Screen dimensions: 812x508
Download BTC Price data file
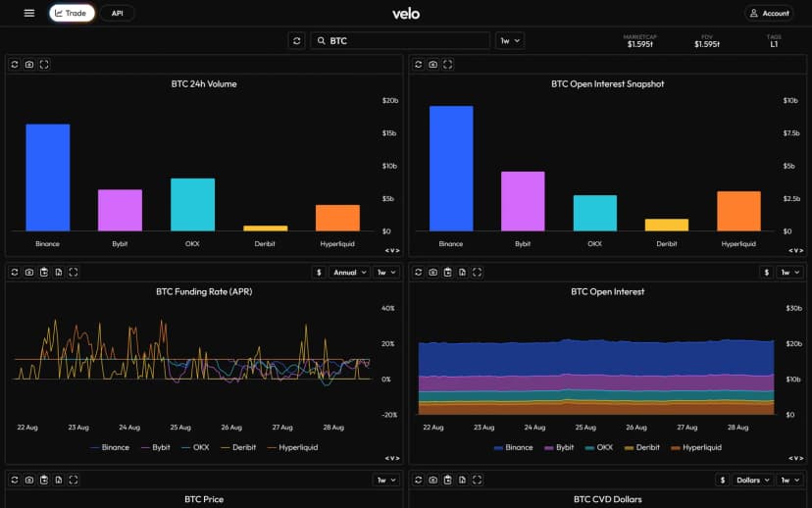pyautogui.click(x=59, y=480)
